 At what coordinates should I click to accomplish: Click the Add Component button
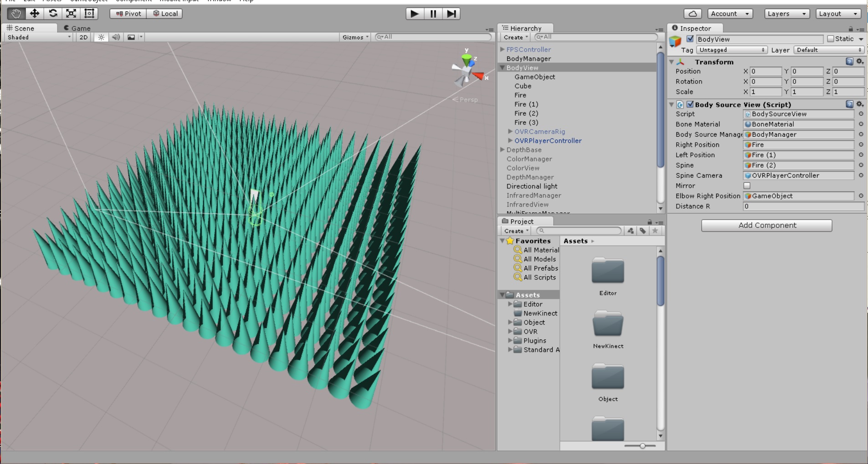click(x=766, y=225)
